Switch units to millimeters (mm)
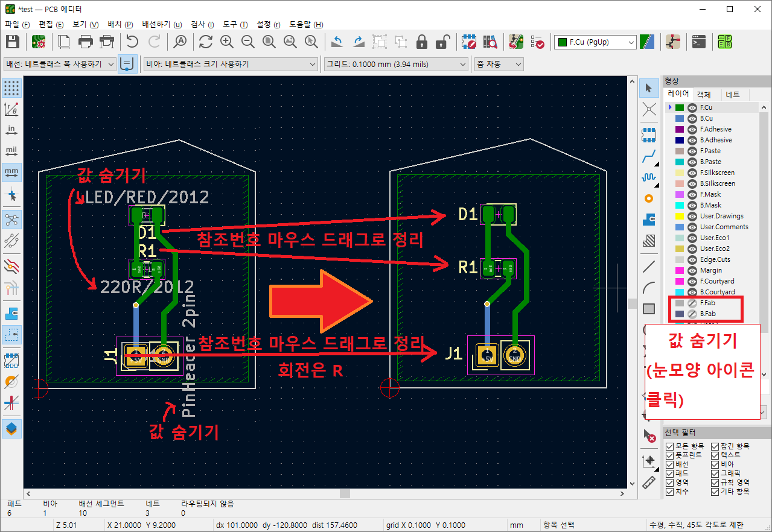This screenshot has width=772, height=532. click(11, 173)
